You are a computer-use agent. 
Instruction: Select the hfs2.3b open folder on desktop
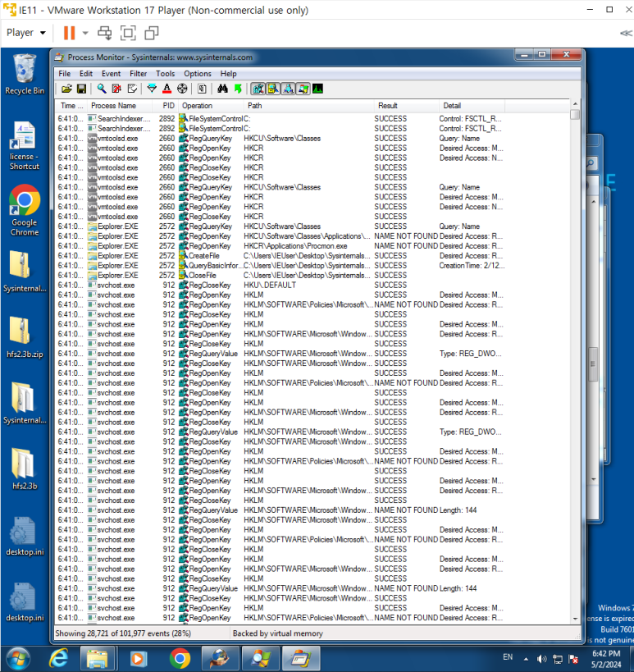25,469
